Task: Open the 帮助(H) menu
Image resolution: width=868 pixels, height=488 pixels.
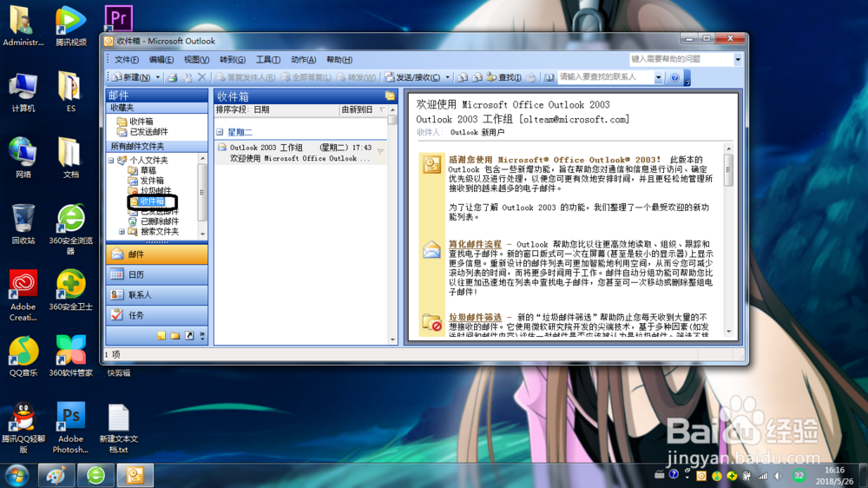Action: [x=339, y=60]
